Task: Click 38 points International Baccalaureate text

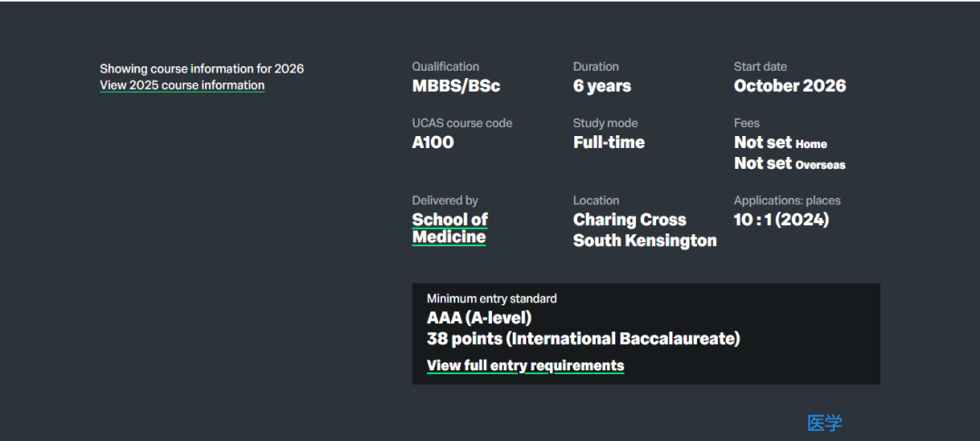Action: point(583,338)
